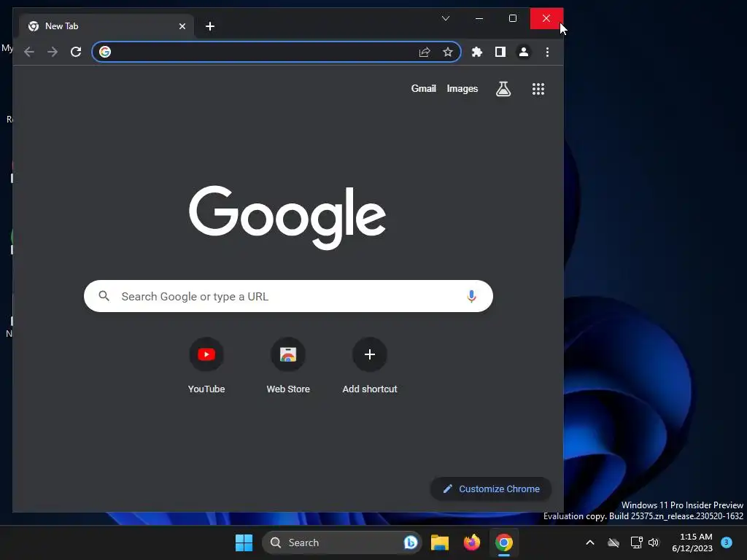Go back with the browser back arrow
This screenshot has height=560, width=747.
click(x=29, y=52)
